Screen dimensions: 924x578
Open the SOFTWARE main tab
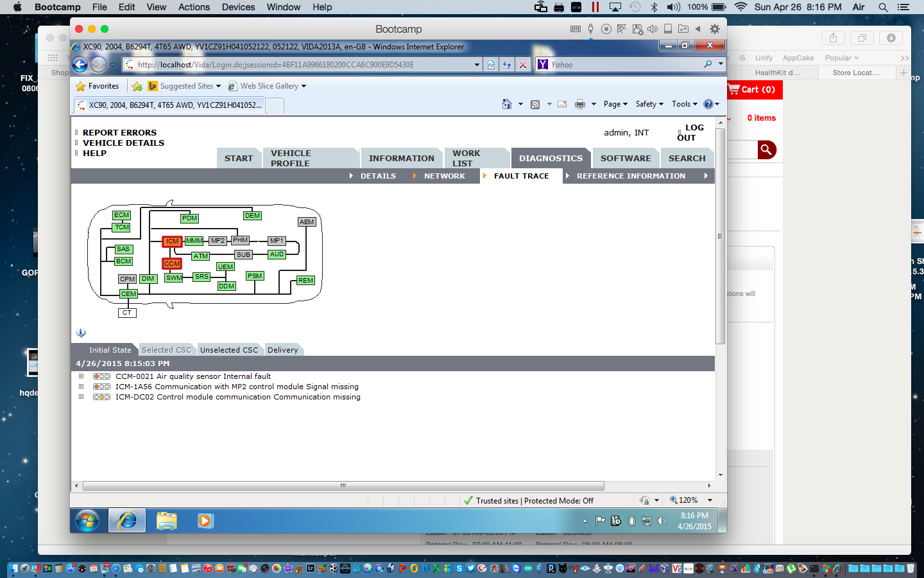click(625, 159)
